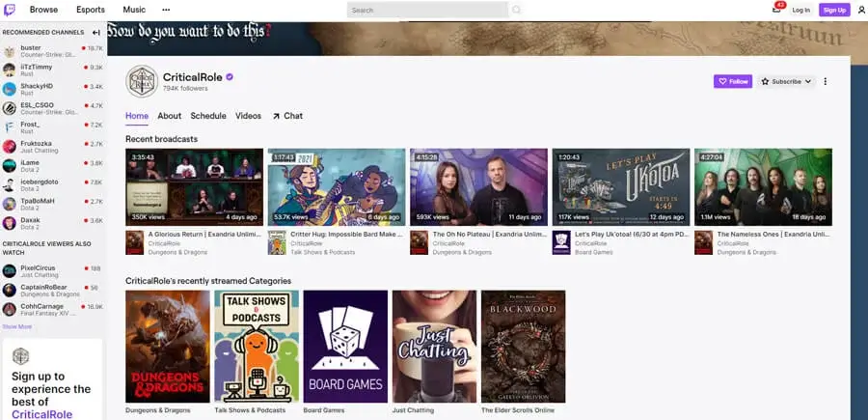Open Talk Shows & Podcasts category cover
Screen dimensions: 868x420
click(257, 347)
